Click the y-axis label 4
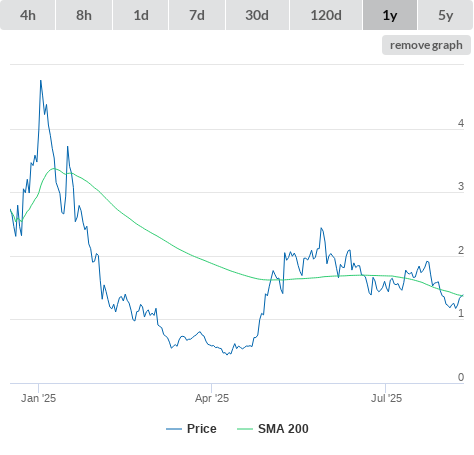Screen dimensions: 474x455 (x=461, y=123)
